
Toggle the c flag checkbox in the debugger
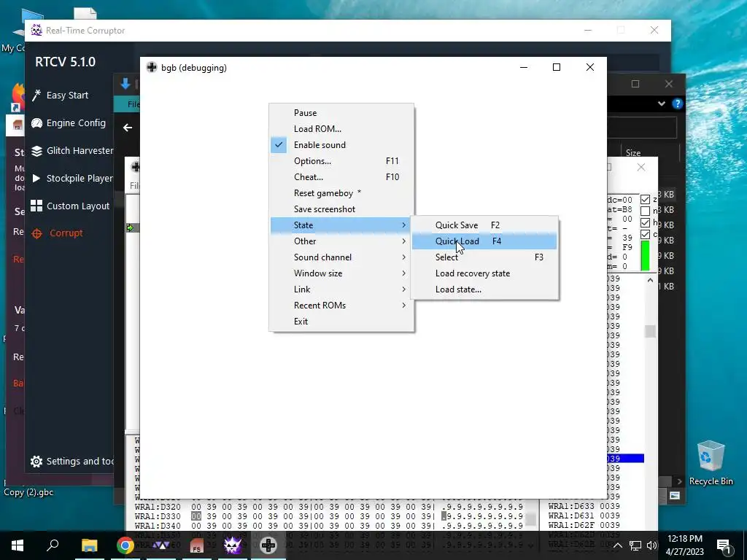pyautogui.click(x=645, y=234)
